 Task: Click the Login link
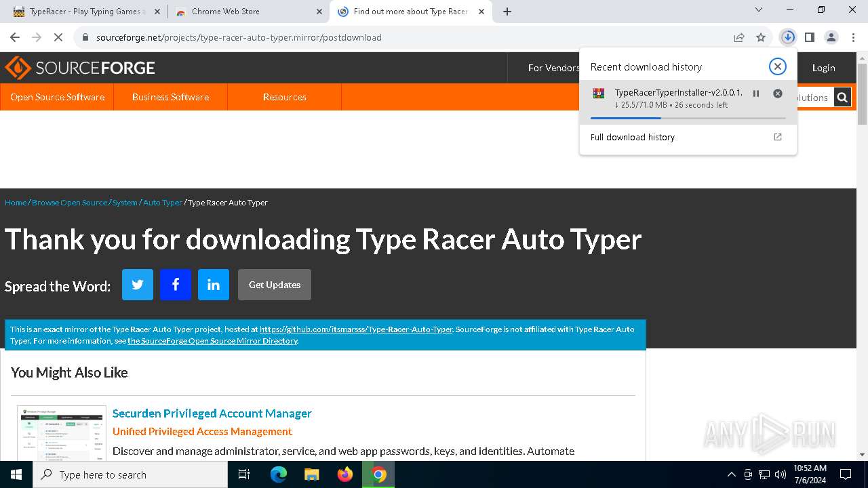coord(823,68)
